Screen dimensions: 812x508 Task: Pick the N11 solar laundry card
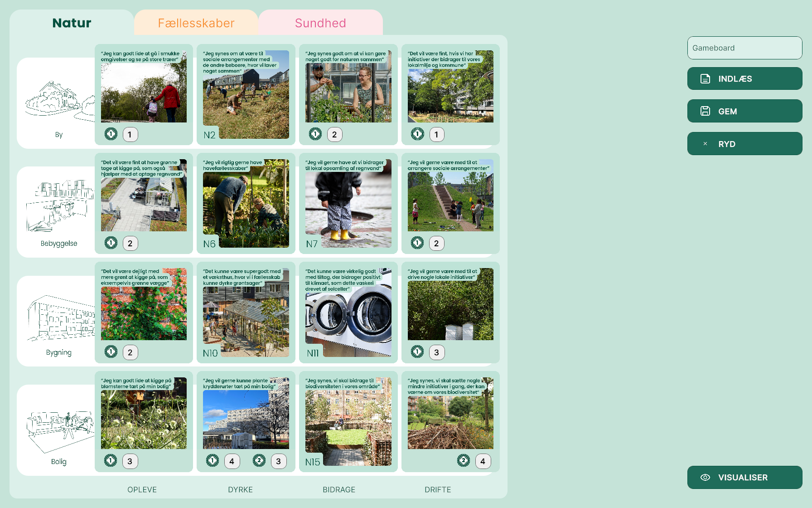[x=348, y=313]
